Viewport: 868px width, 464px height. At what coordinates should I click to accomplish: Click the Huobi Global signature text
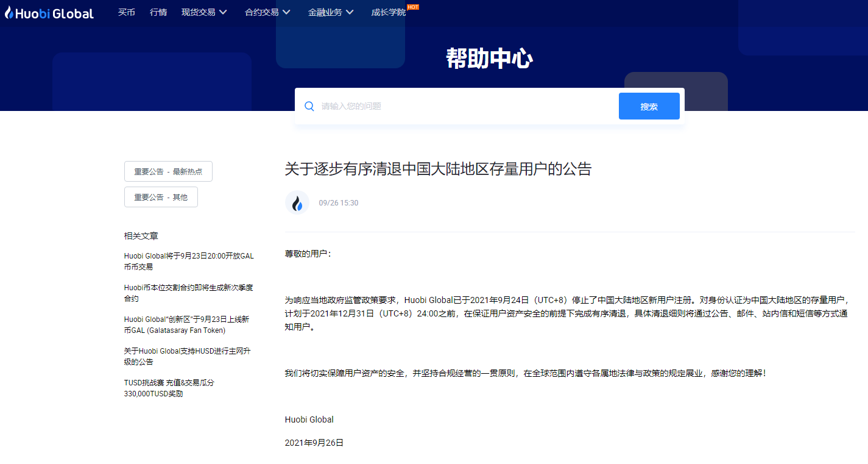309,419
